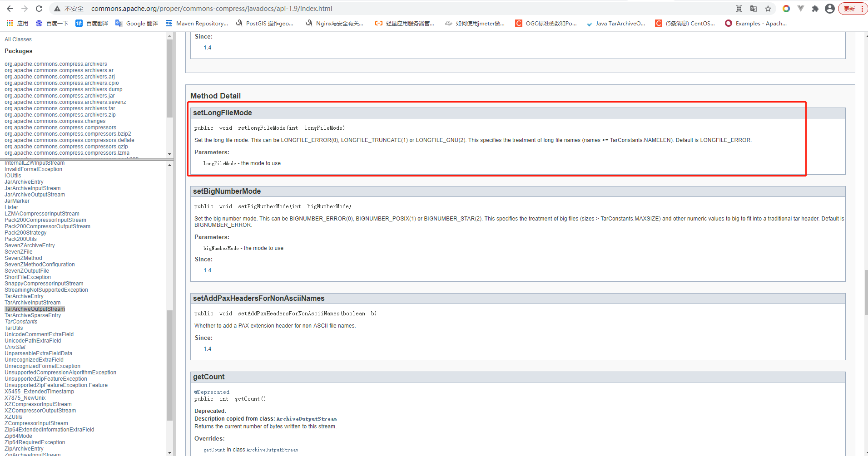Screen dimensions: 868x456
Task: Click the grid icon inside the address bar
Action: tap(739, 8)
